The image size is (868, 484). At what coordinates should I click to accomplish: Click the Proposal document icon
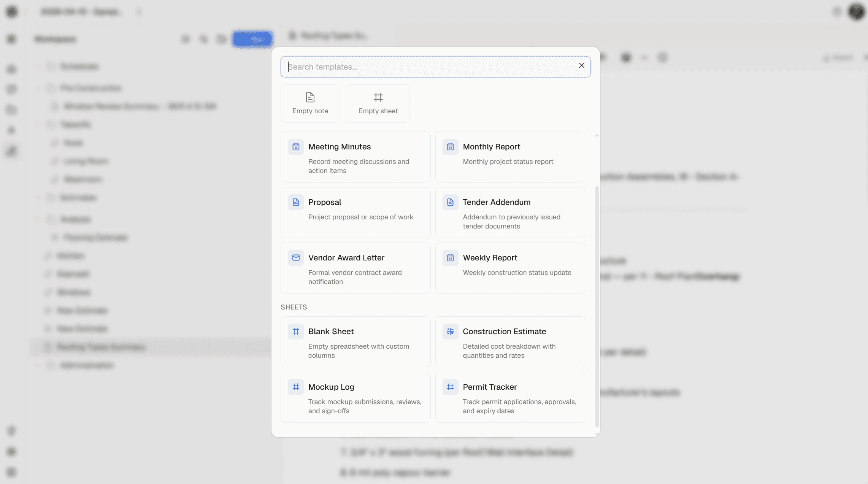(296, 202)
